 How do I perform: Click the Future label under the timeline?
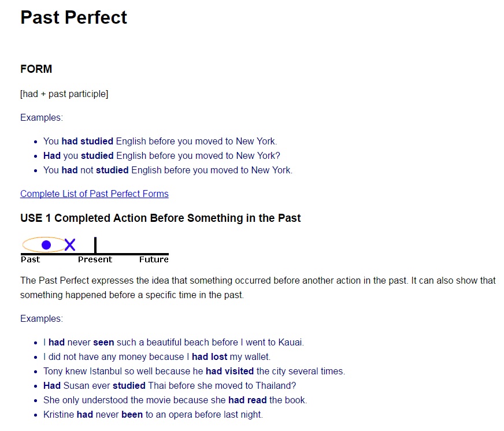point(154,259)
